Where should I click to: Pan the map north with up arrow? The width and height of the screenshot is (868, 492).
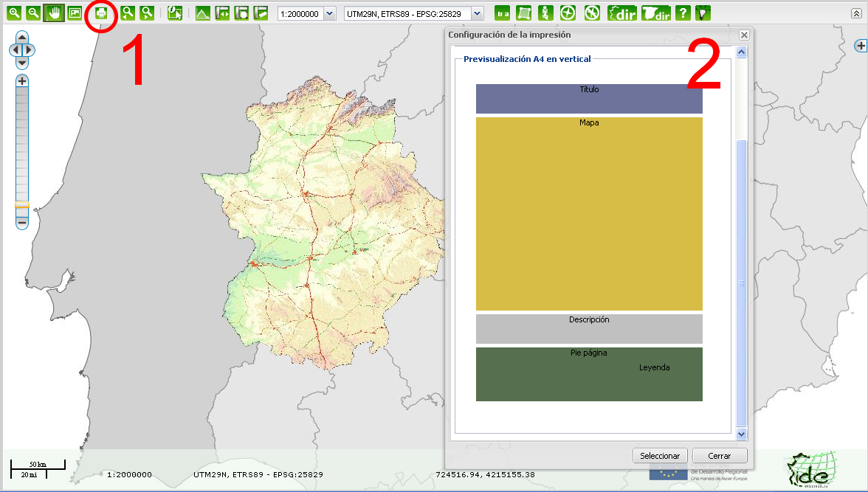[x=22, y=37]
